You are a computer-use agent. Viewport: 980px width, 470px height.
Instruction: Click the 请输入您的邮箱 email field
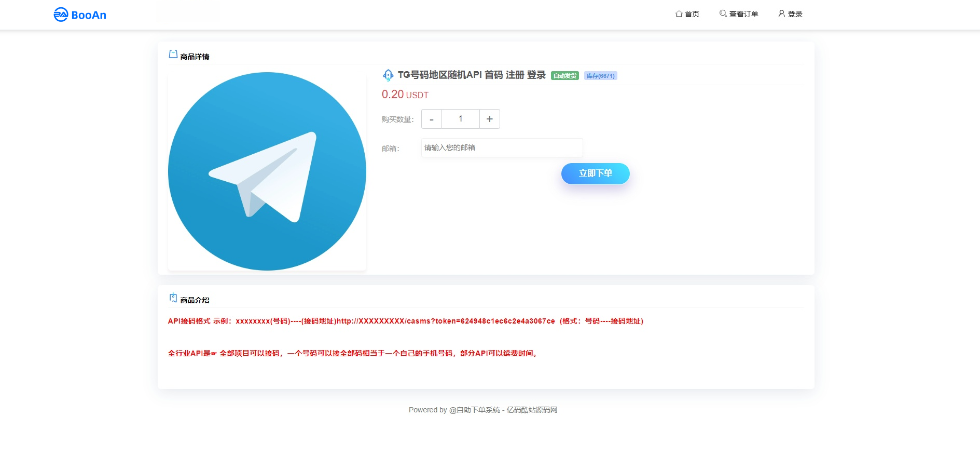click(x=502, y=148)
